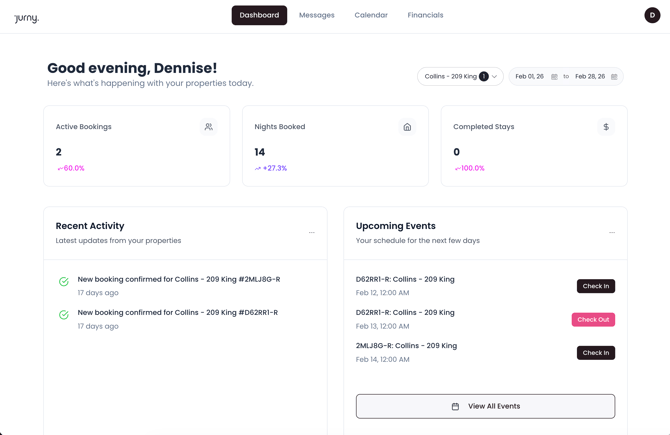Click the Active Bookings people icon

(208, 127)
